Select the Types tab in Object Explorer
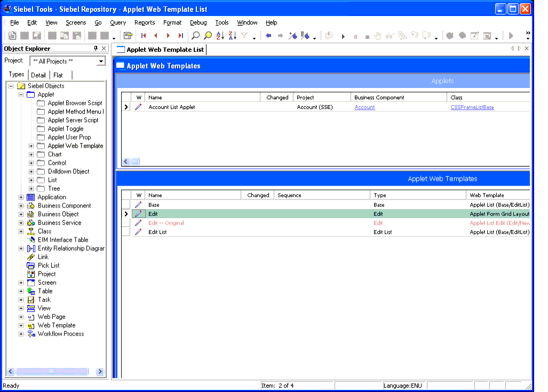This screenshot has height=392, width=548. (x=17, y=75)
